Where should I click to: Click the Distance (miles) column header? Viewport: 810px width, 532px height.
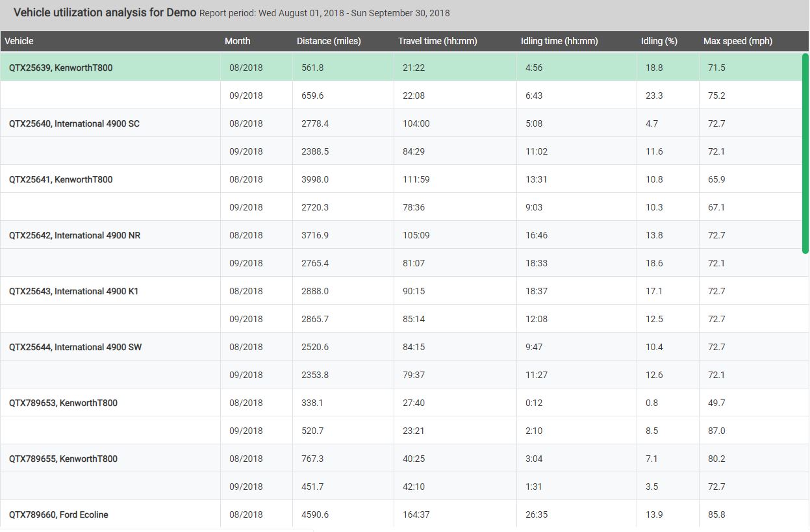[x=328, y=41]
